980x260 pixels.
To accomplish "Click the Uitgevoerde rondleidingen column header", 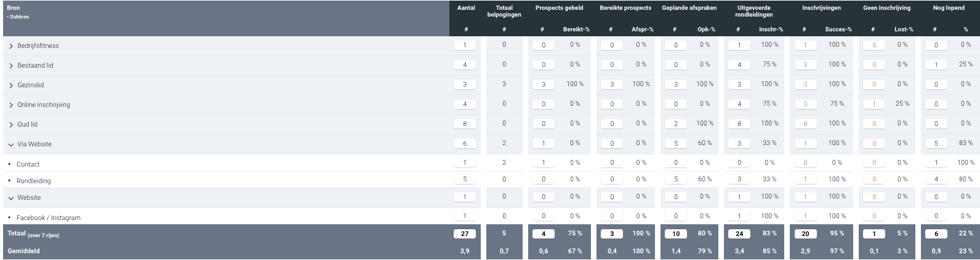I will coord(753,11).
